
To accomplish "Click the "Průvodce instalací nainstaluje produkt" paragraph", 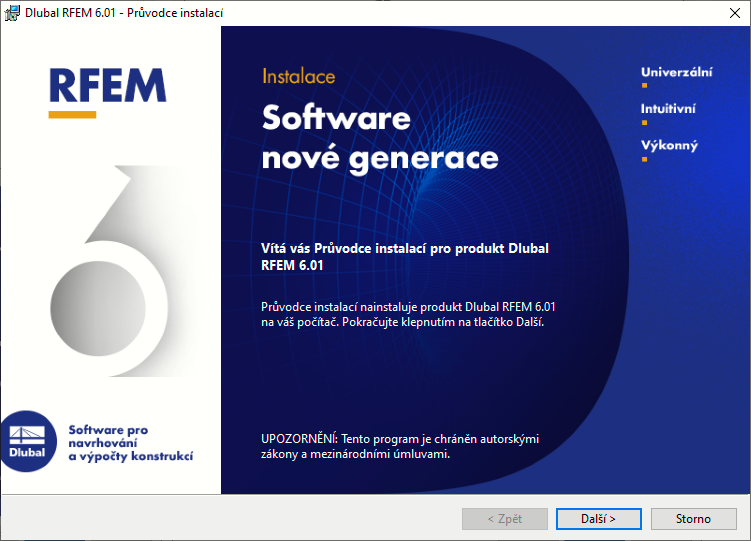I will click(408, 314).
